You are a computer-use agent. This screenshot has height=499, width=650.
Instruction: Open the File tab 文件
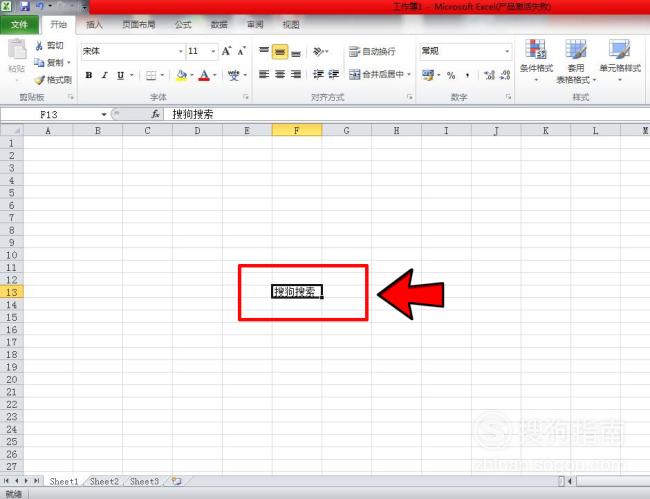pyautogui.click(x=19, y=25)
